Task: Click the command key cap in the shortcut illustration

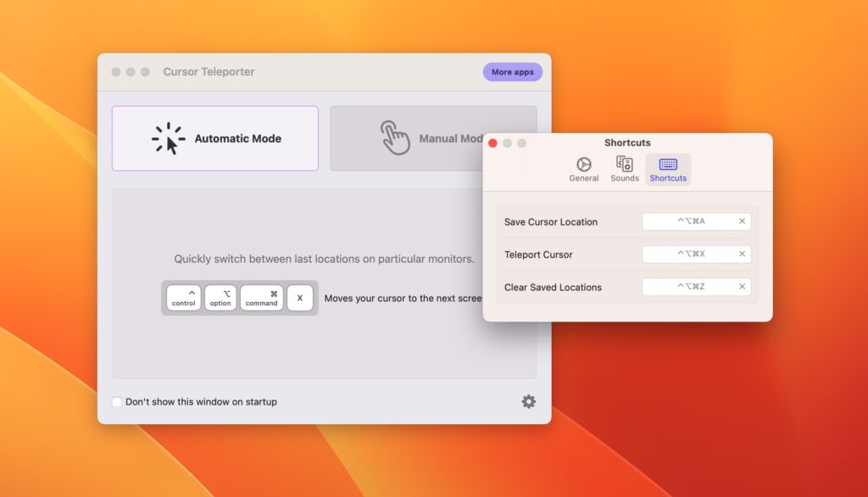Action: (x=261, y=298)
